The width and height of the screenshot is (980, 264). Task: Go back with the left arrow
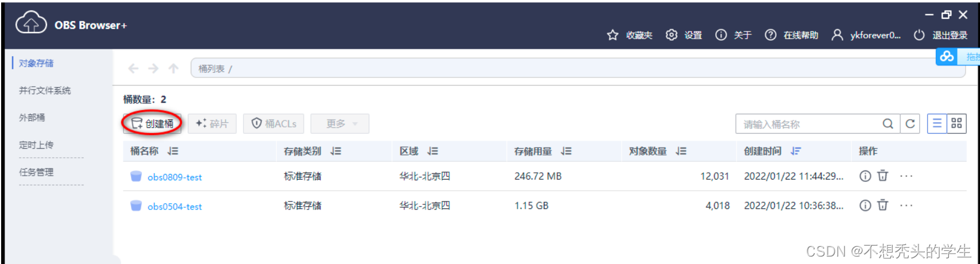[x=133, y=69]
